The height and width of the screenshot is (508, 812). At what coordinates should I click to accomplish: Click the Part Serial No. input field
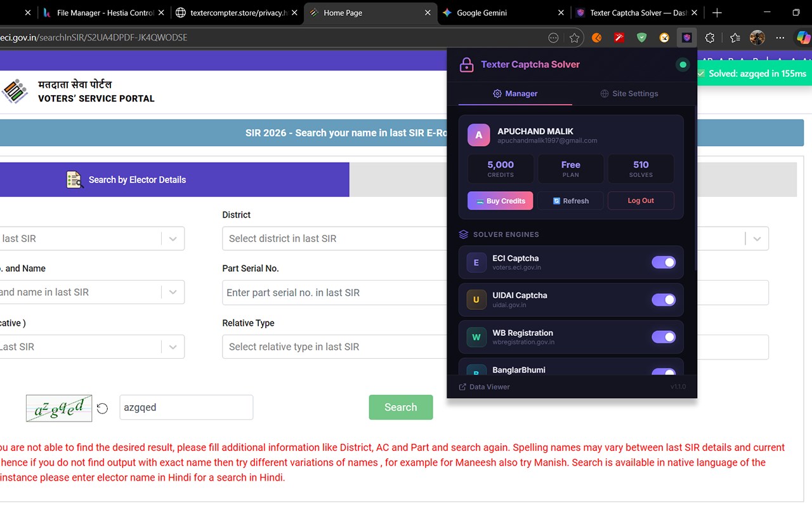coord(334,293)
